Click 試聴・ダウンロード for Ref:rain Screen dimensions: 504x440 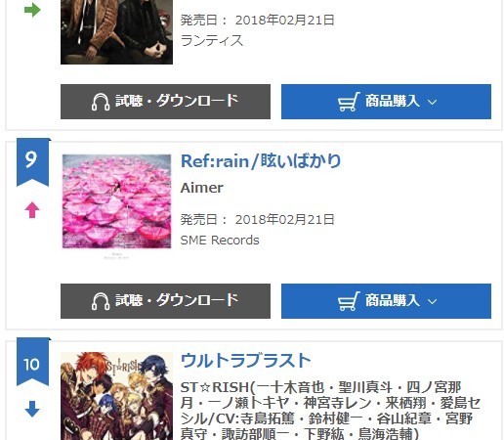(x=165, y=301)
